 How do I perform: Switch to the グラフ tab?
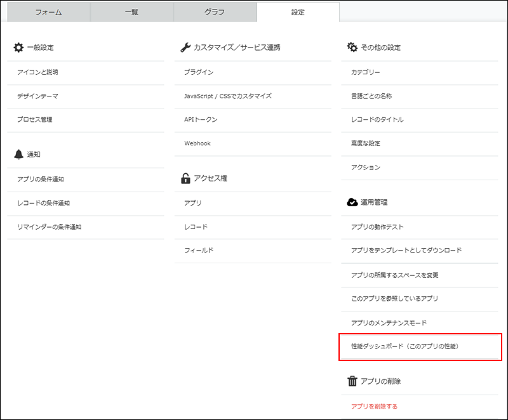point(215,11)
